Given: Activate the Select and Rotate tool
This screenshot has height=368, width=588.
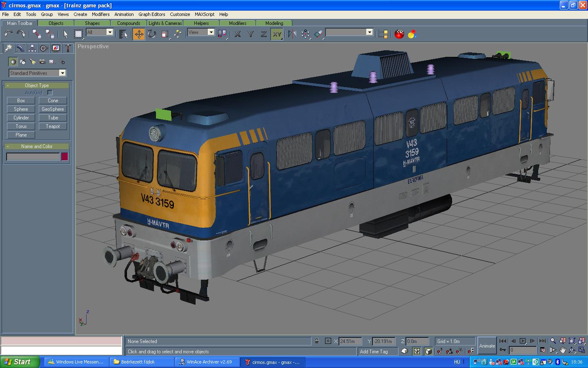Looking at the screenshot, I should (x=152, y=34).
